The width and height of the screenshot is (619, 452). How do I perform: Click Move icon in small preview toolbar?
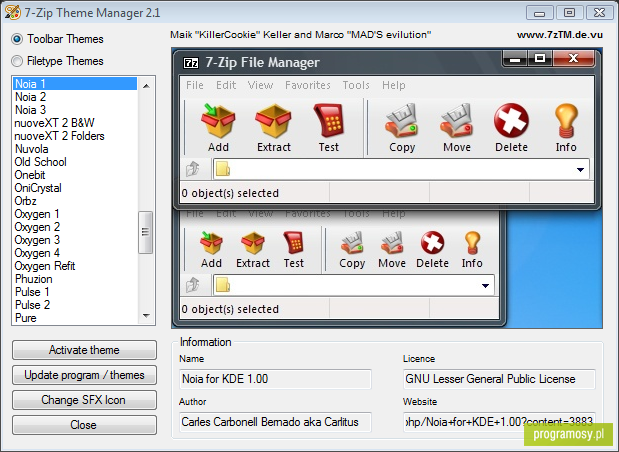[392, 243]
